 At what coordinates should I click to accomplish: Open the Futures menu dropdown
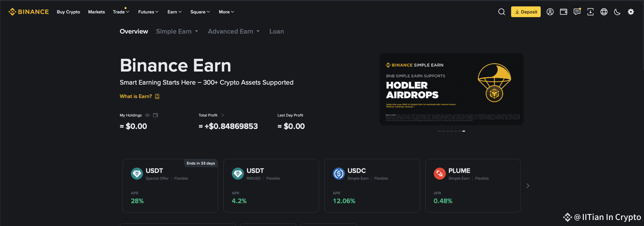click(x=148, y=12)
